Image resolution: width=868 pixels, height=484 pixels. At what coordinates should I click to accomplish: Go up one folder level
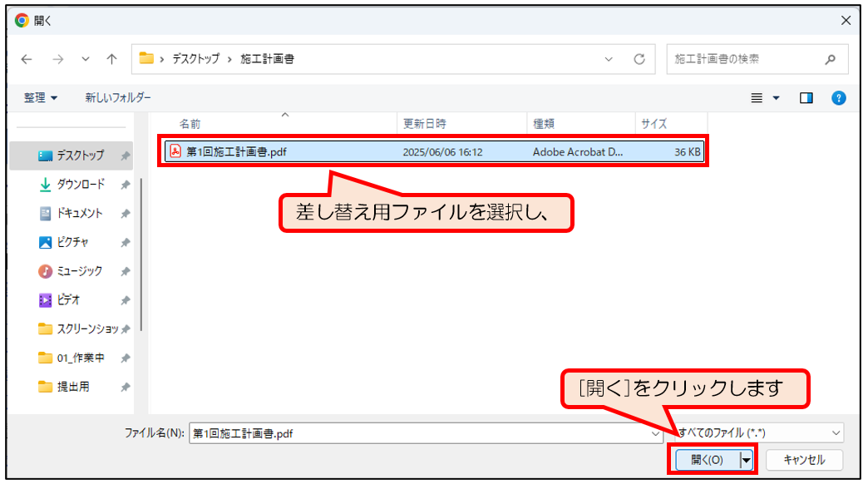111,59
